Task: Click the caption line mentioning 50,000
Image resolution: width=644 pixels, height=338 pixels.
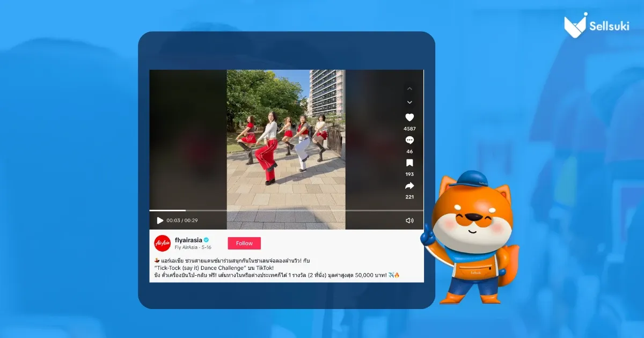Action: click(x=277, y=276)
